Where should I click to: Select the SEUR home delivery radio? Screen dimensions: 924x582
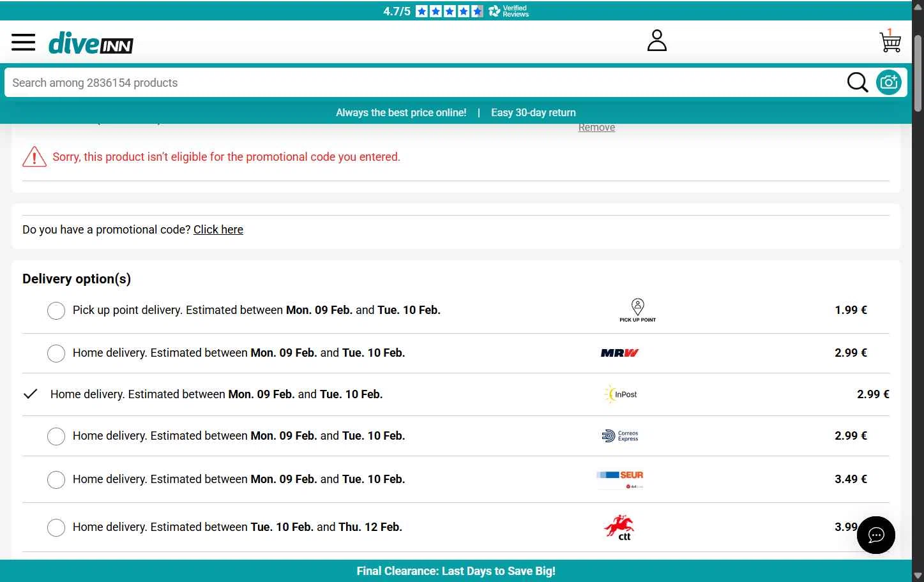[56, 480]
